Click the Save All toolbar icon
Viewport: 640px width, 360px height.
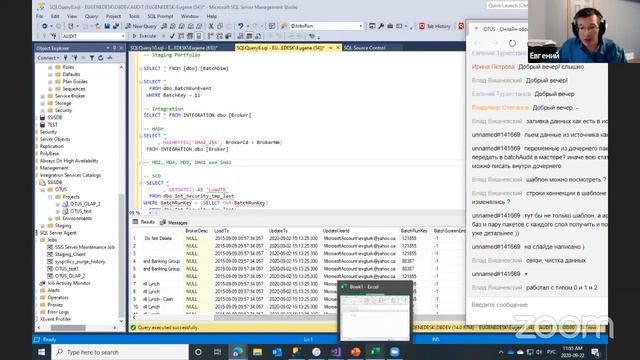coord(116,26)
